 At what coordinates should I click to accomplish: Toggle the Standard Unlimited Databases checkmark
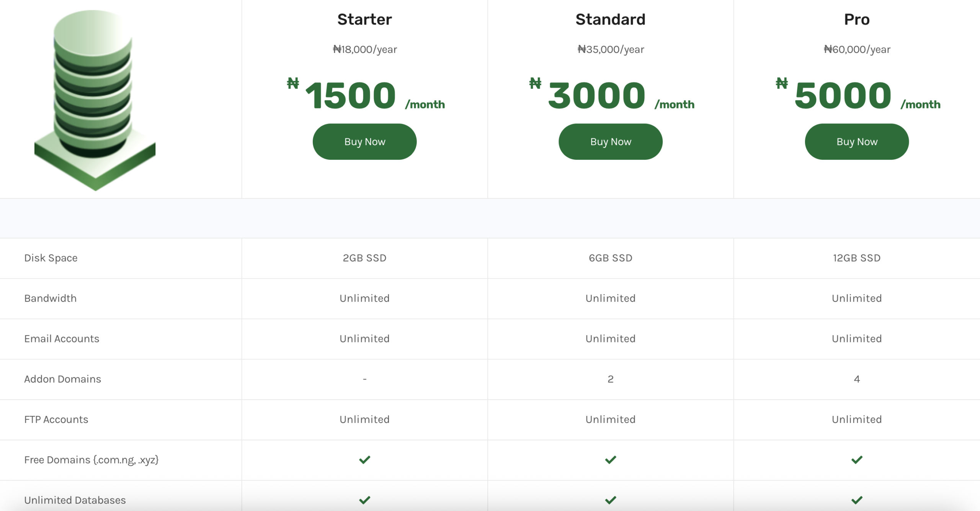(x=610, y=500)
